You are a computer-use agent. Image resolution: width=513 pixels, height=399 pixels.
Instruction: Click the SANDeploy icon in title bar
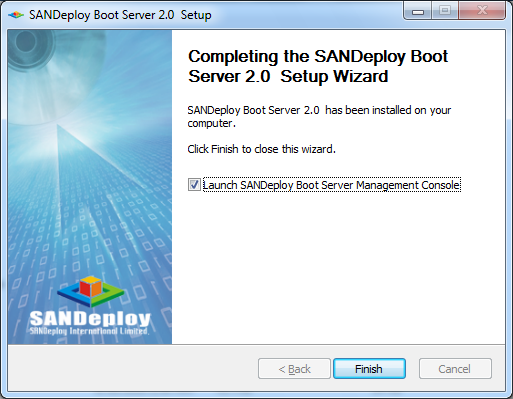[x=16, y=15]
